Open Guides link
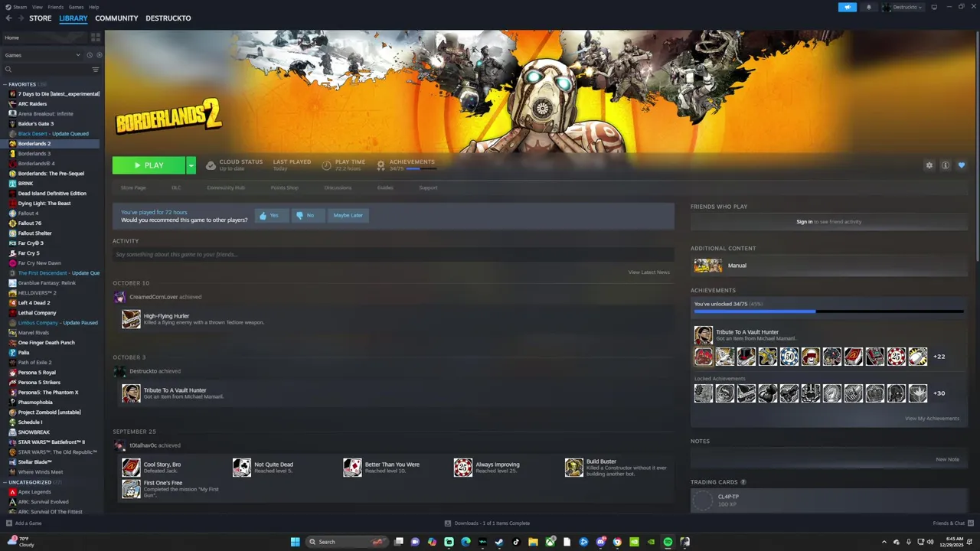This screenshot has width=980, height=551. point(385,187)
